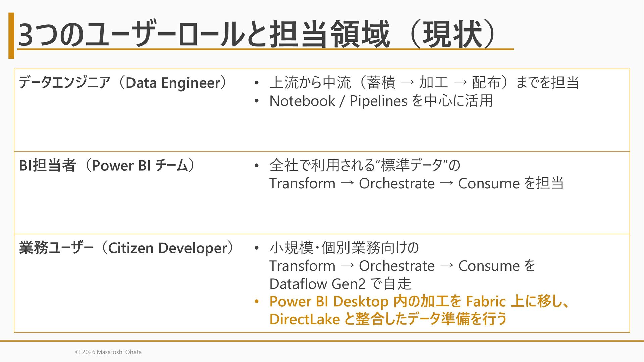Click the bullet before 上流から中流
Screen dimensions: 644x362
click(257, 83)
